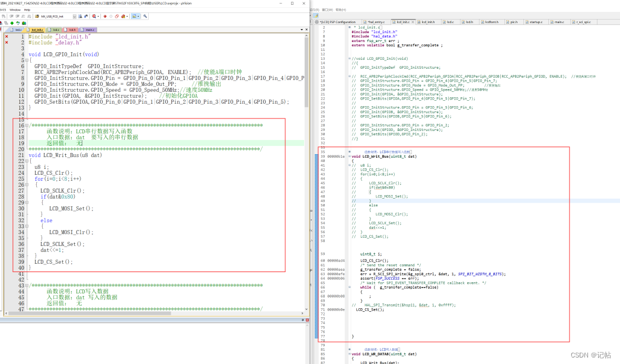Click the red breakpoint dot icon
Image resolution: width=620 pixels, height=364 pixels.
tap(105, 16)
